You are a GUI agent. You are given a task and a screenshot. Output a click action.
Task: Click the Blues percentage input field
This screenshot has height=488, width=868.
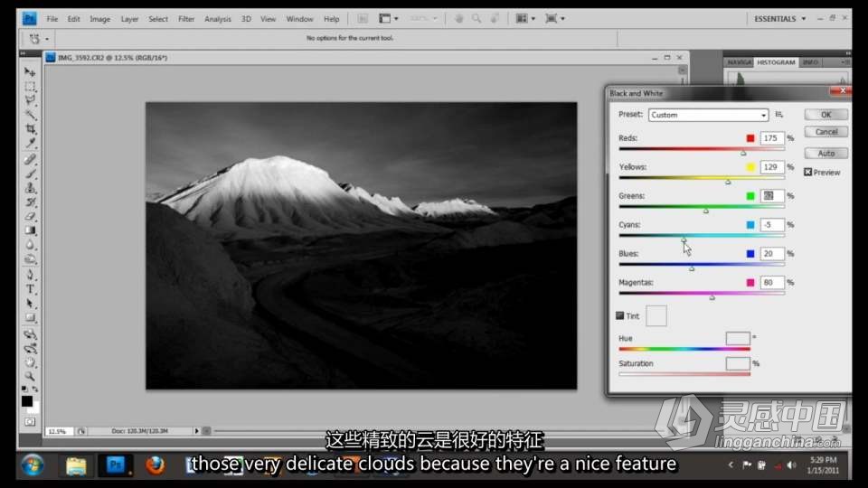click(771, 254)
